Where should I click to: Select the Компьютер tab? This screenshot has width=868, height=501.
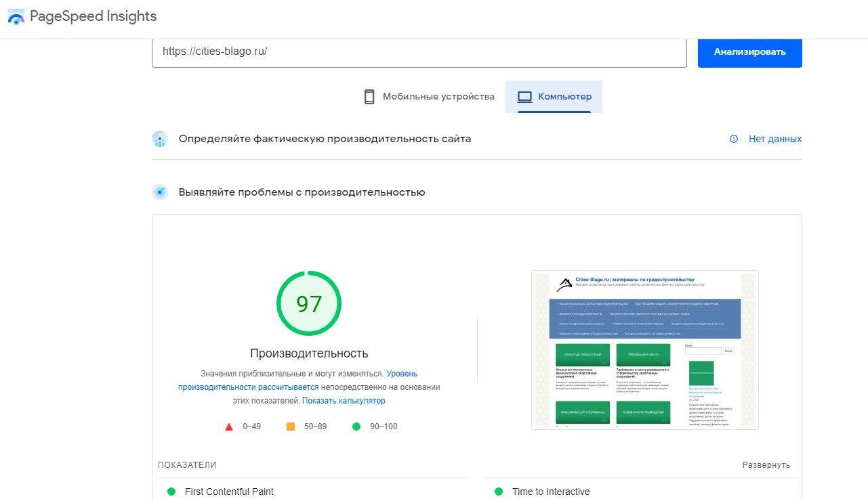click(x=554, y=97)
